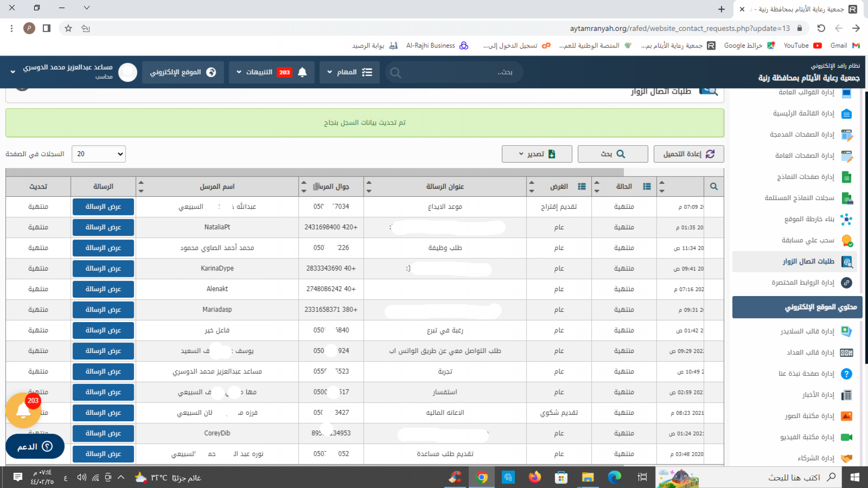Click the list filter icon beside الحالة
Image resolution: width=868 pixels, height=488 pixels.
click(x=647, y=186)
